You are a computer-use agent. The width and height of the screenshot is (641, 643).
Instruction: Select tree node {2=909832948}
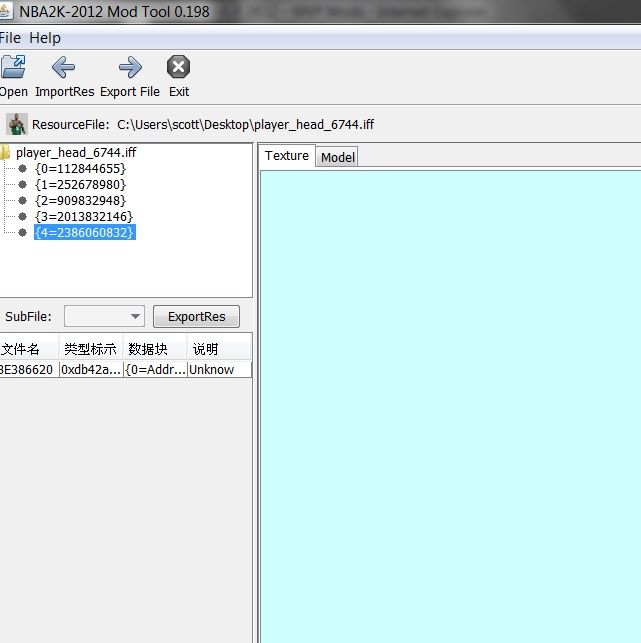click(80, 201)
